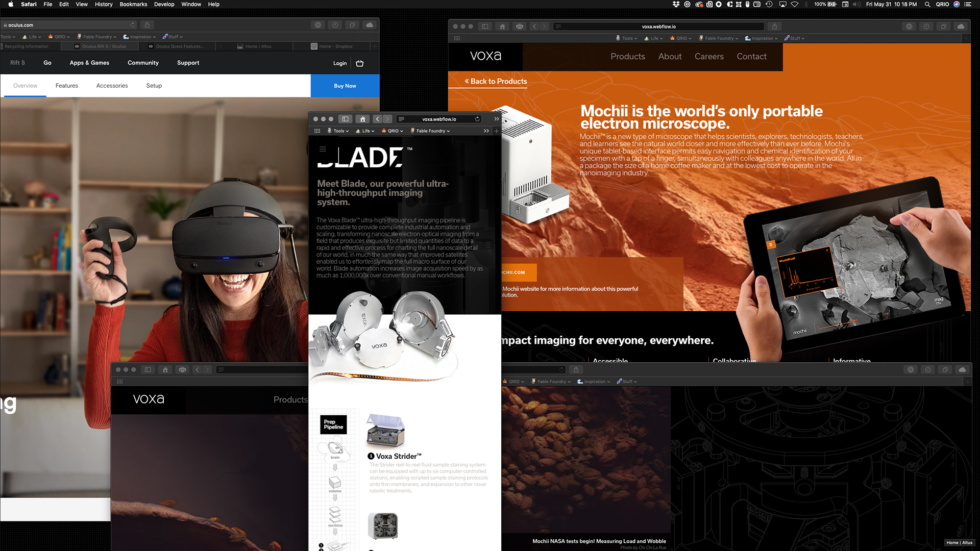Expand Tools bookmarks in Blade window
Screen dimensions: 980x551
(x=338, y=131)
